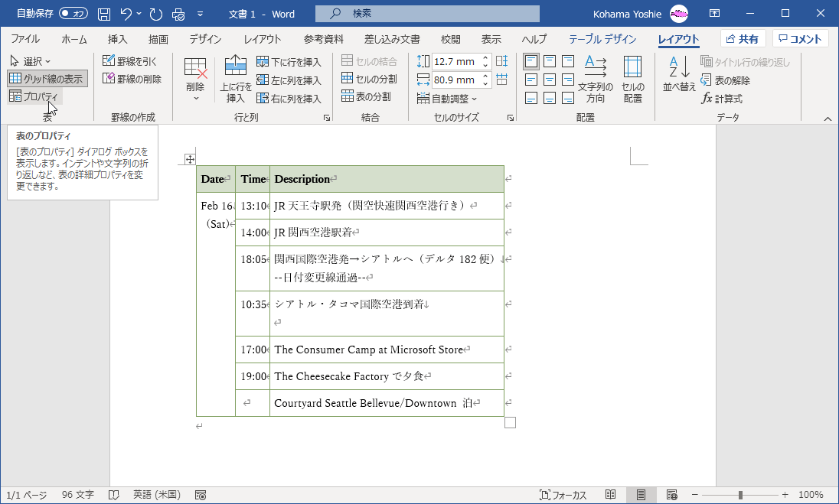839x504 pixels.
Task: Click the Save icon in title bar
Action: click(104, 14)
